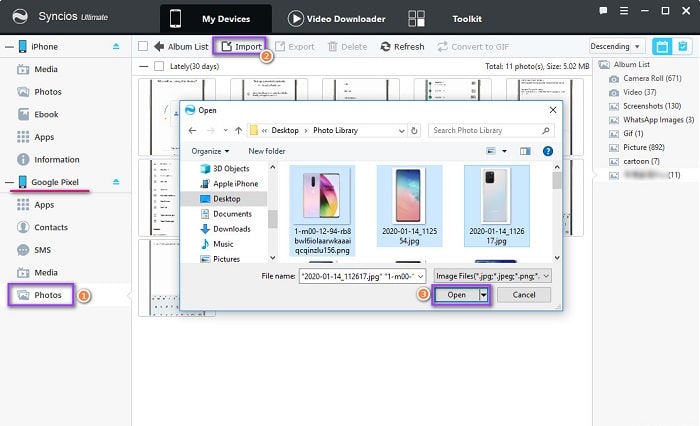
Task: Go back to Album List
Action: (x=181, y=46)
